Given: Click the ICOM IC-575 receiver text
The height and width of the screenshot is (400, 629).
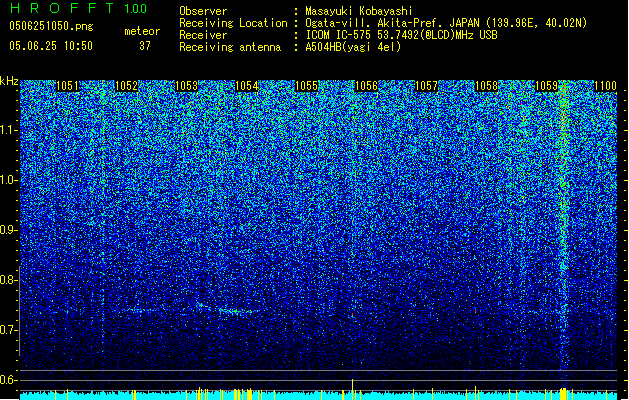Looking at the screenshot, I should click(x=401, y=35).
